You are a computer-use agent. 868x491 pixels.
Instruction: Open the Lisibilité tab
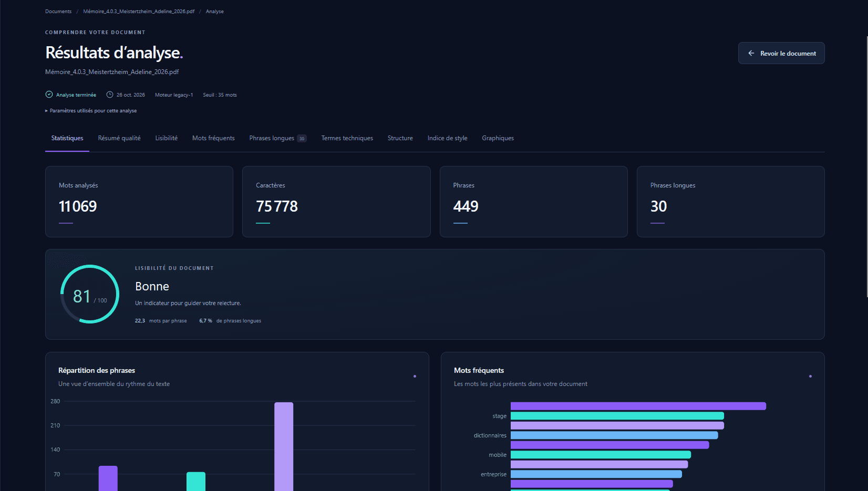pos(167,138)
